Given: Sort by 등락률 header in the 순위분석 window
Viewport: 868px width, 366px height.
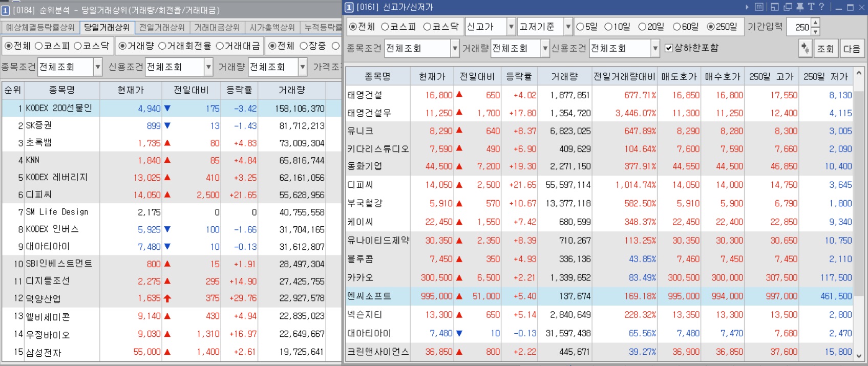Looking at the screenshot, I should (x=239, y=90).
